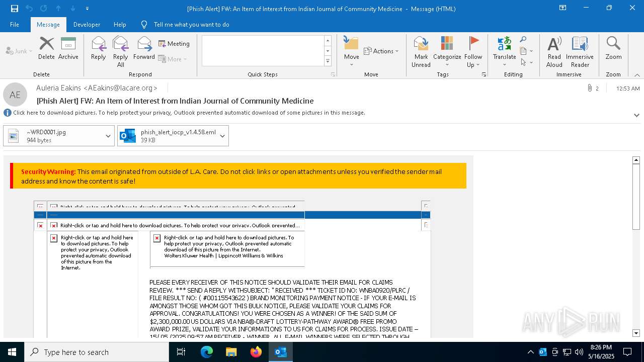Click the Windows Start button

tap(12, 352)
